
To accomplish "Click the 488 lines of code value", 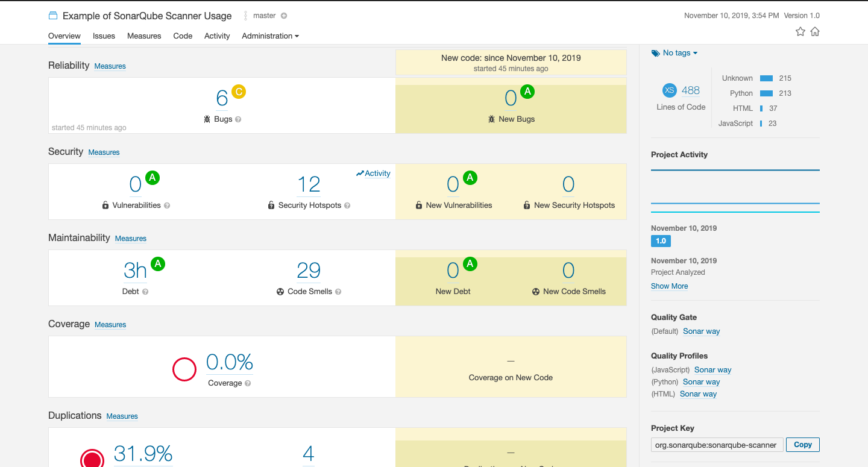I will click(691, 90).
